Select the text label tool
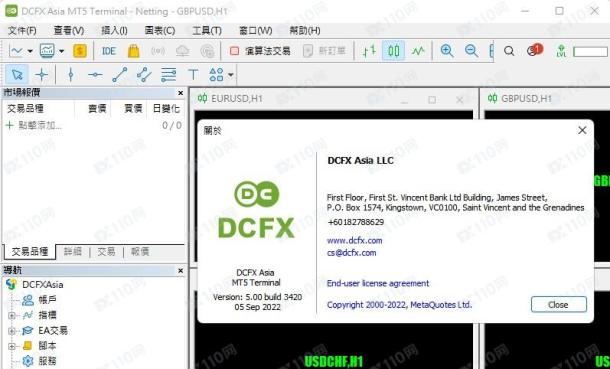 193,74
